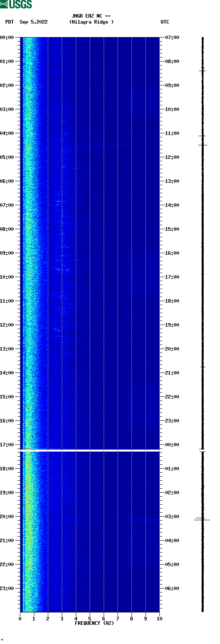Select the 'JMGB EHZ NC --' station title
The image size is (220, 644).
coord(91,16)
